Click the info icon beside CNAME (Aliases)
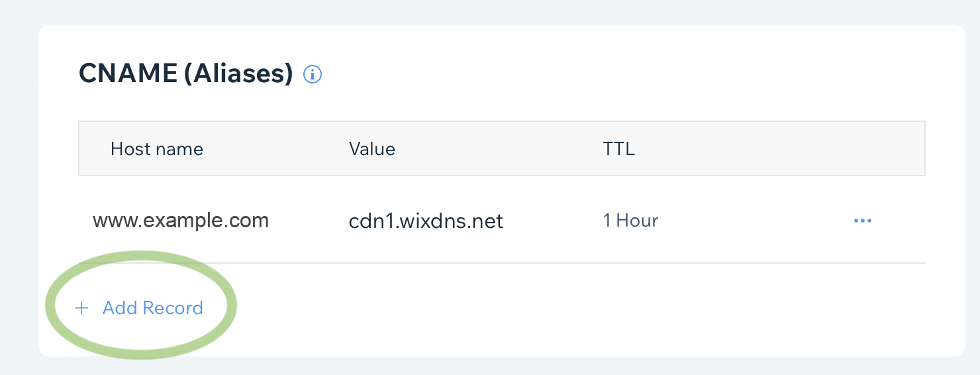The image size is (980, 375). (313, 74)
